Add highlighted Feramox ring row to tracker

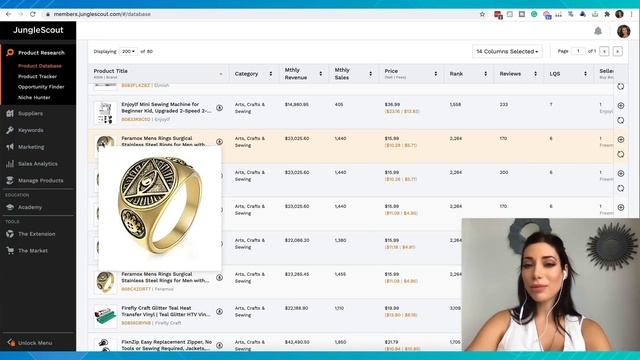tap(621, 140)
